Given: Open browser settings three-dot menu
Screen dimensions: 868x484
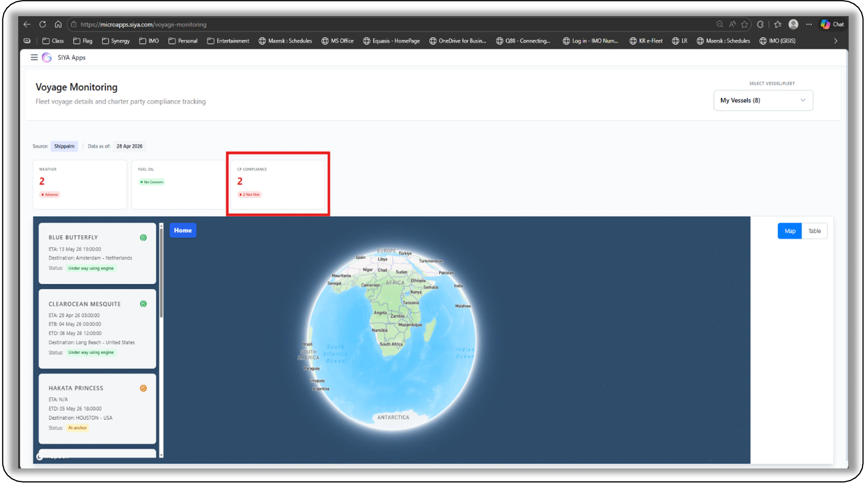Looking at the screenshot, I should tap(809, 24).
